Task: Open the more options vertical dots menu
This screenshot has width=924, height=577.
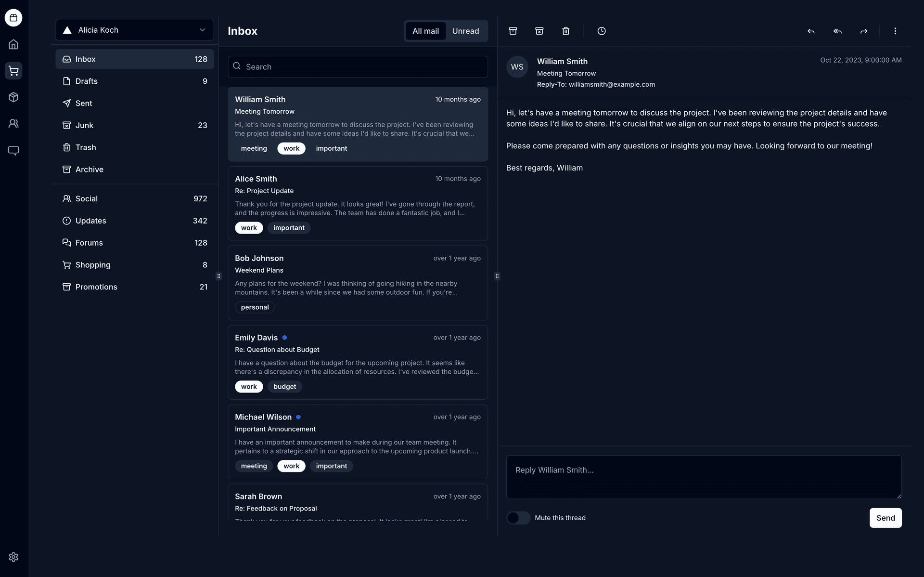Action: pyautogui.click(x=895, y=31)
